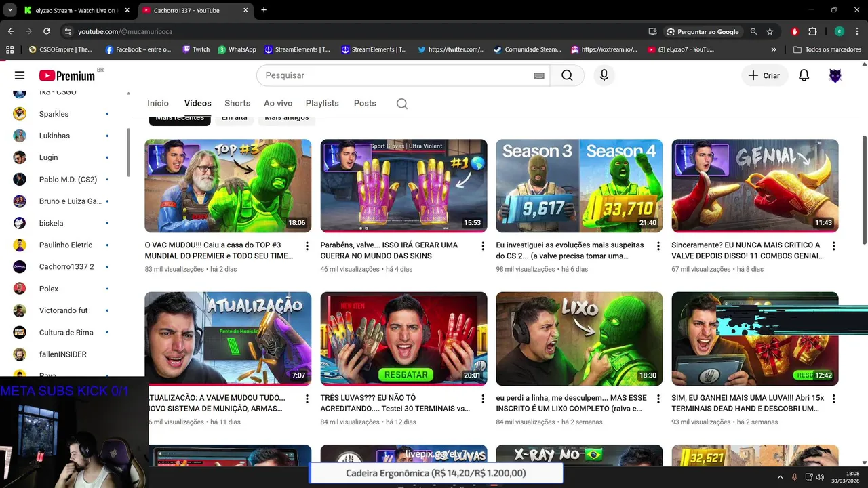Open WhatsApp bookmark
The width and height of the screenshot is (868, 488).
pos(237,49)
